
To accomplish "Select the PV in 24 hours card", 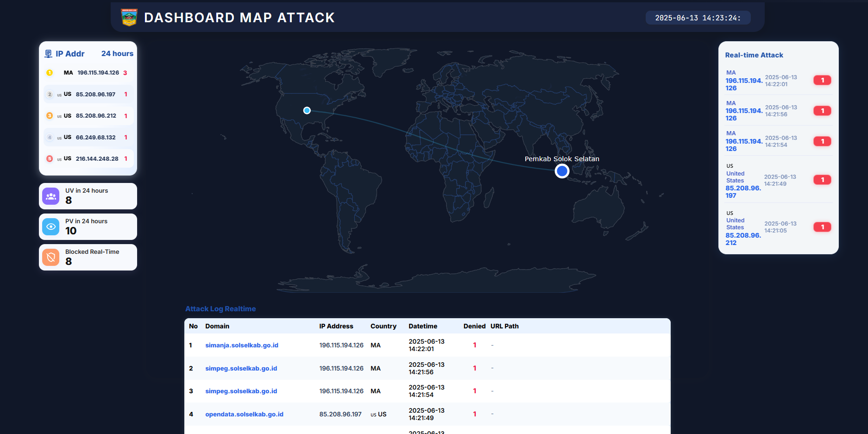I will (88, 226).
